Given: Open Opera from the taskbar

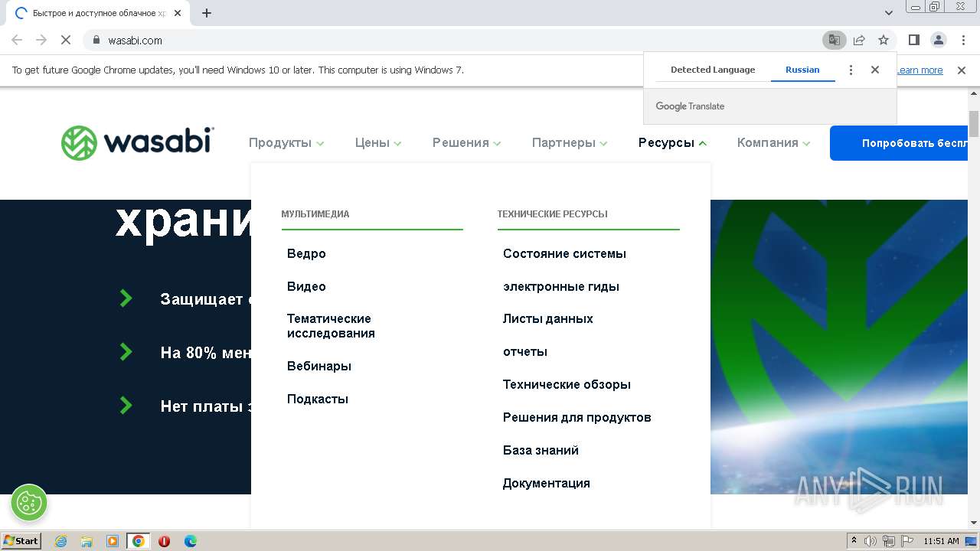Looking at the screenshot, I should [164, 541].
